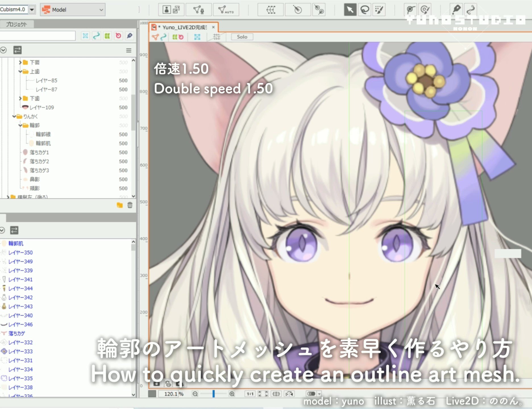Click the swap arrows icon in lower list panel
The image size is (532, 409).
(x=14, y=230)
